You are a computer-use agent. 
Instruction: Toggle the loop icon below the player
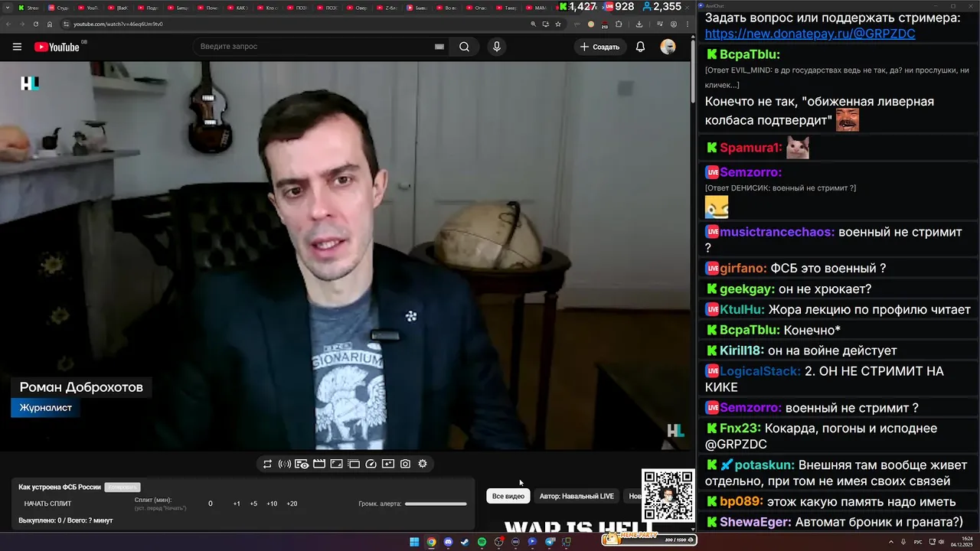pos(267,464)
